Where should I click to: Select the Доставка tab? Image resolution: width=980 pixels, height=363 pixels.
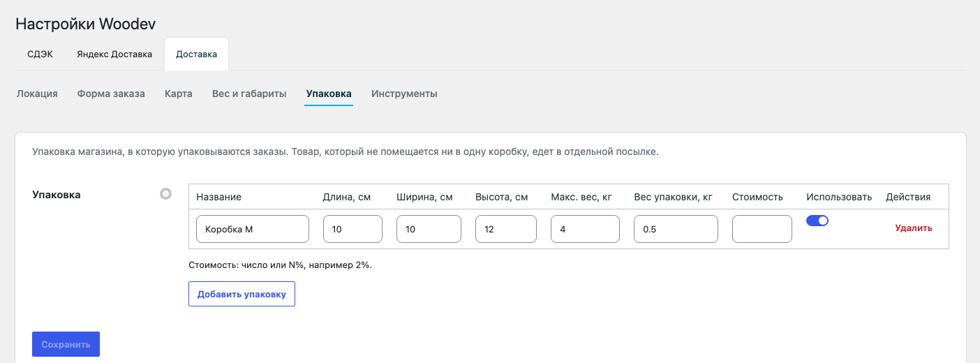point(196,54)
